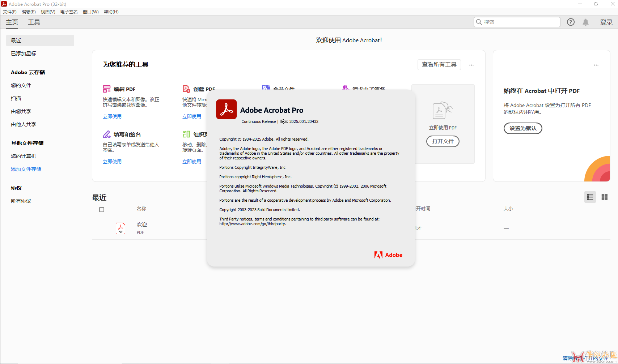Screen dimensions: 618x364
Task: Select 您的文件 in the sidebar
Action: click(21, 85)
